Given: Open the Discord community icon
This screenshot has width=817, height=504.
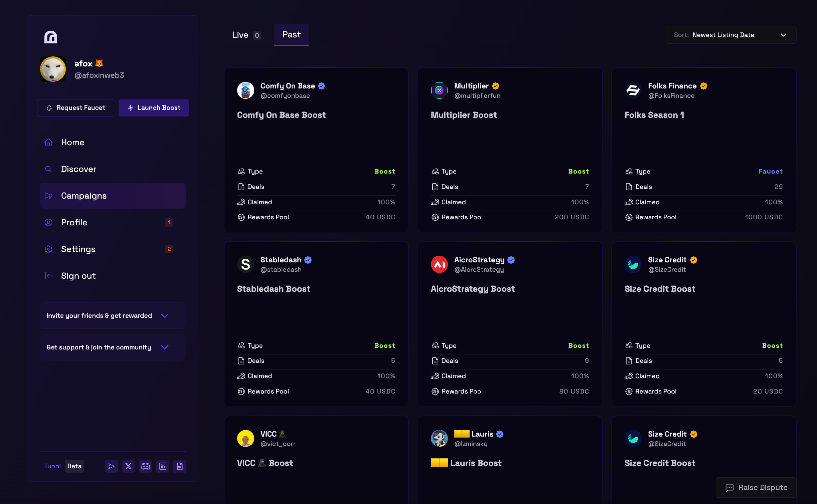Looking at the screenshot, I should point(146,466).
